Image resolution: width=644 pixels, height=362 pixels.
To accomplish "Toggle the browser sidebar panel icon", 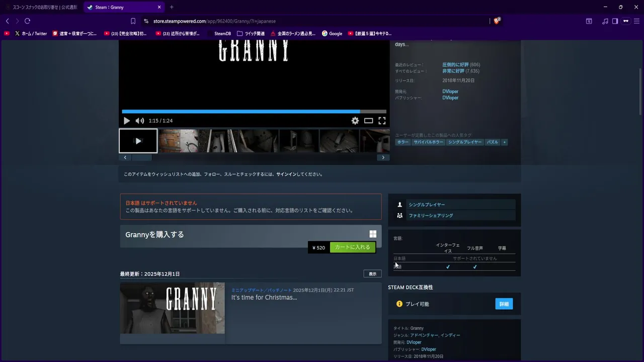I will pos(615,21).
